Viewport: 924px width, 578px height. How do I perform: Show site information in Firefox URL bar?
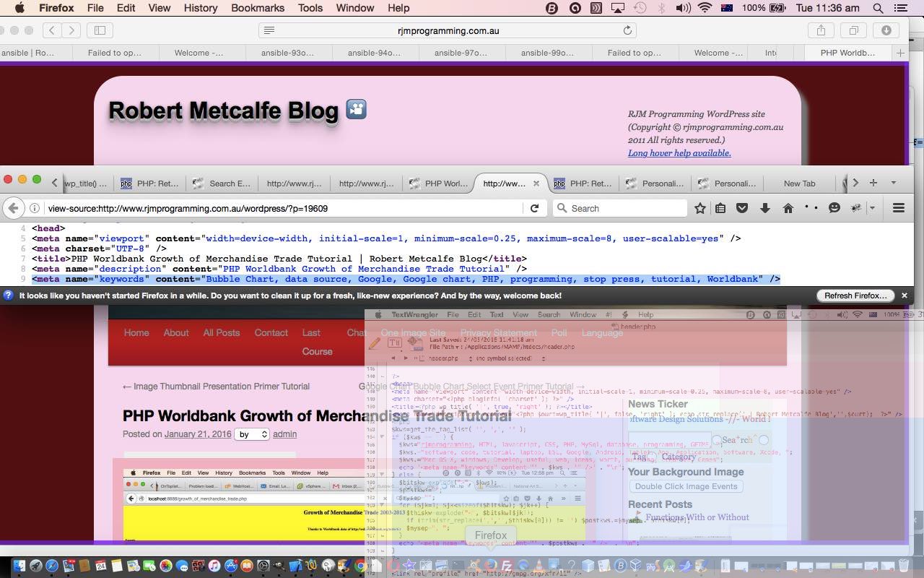tap(34, 208)
